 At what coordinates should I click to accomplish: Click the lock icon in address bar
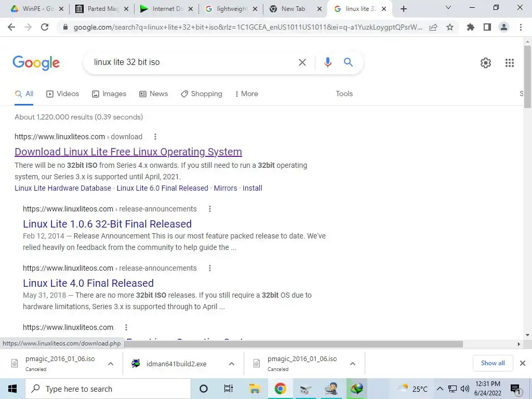point(65,27)
